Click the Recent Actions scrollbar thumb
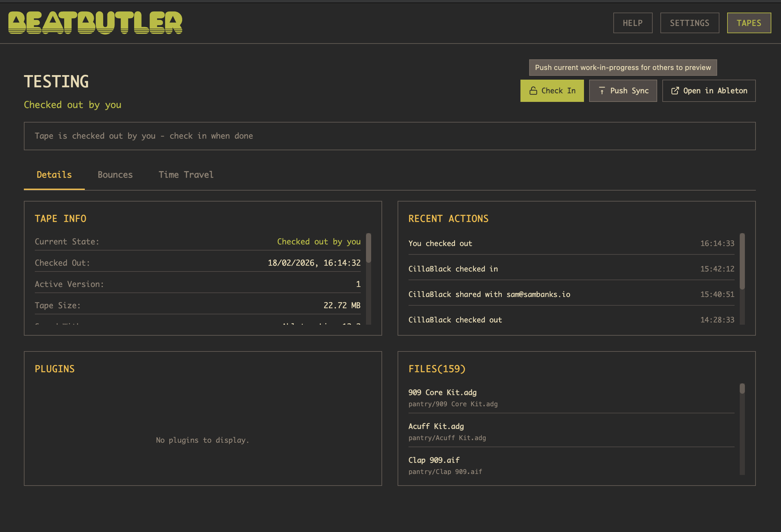 pos(742,261)
